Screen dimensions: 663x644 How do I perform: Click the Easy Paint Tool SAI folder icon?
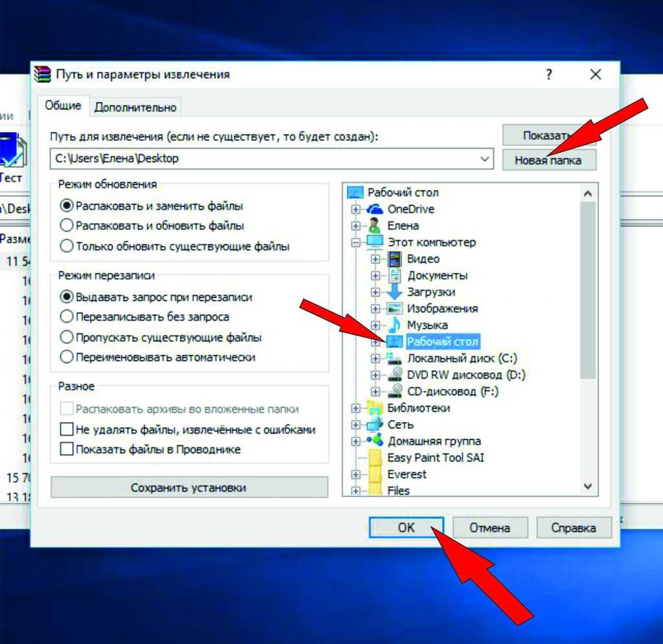click(x=375, y=458)
